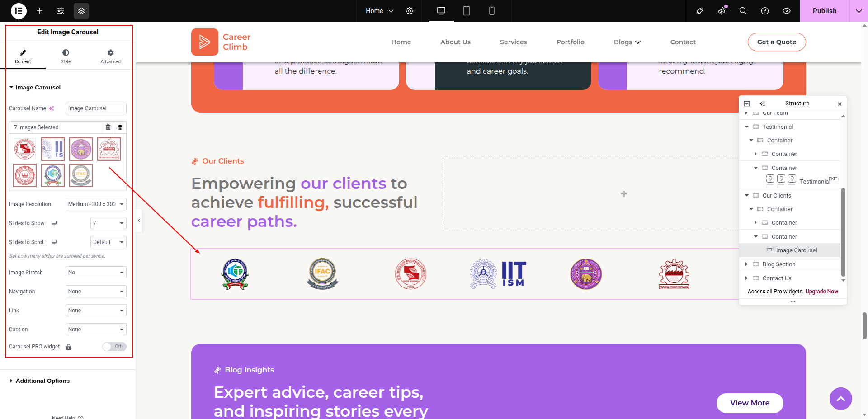Click About Us menu item
The height and width of the screenshot is (419, 868).
click(x=455, y=42)
